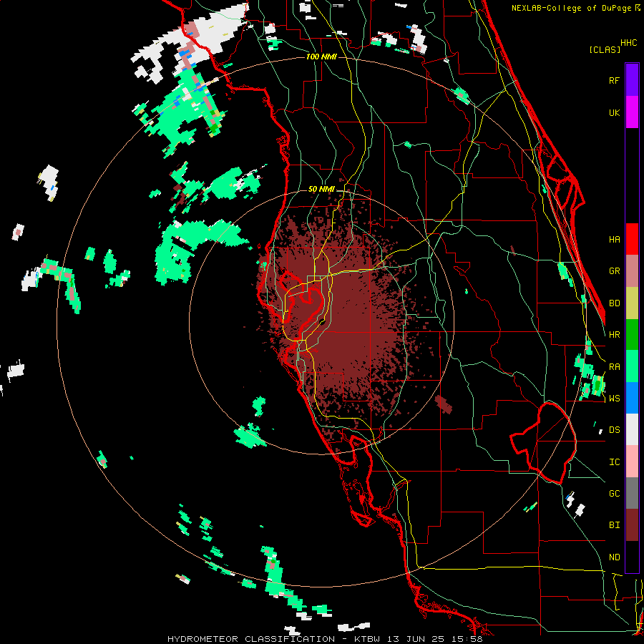This screenshot has height=644, width=644.
Task: Click the 13 JUN 25 date text
Action: pos(418,639)
